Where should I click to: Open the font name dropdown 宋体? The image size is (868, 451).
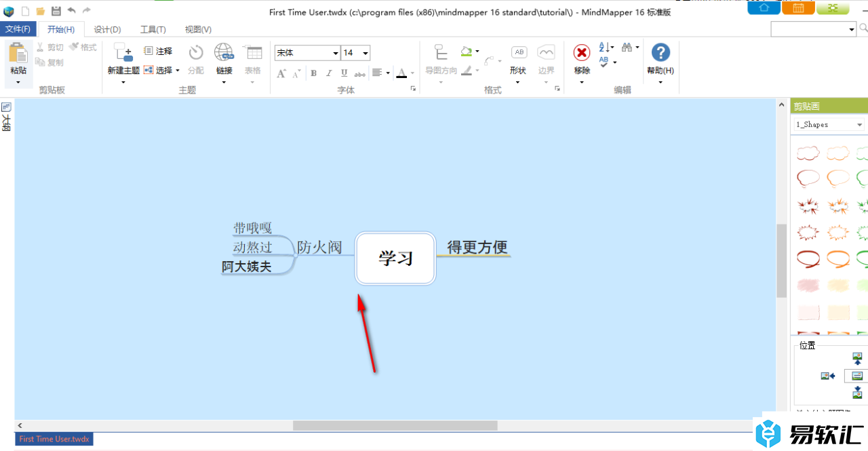[336, 53]
